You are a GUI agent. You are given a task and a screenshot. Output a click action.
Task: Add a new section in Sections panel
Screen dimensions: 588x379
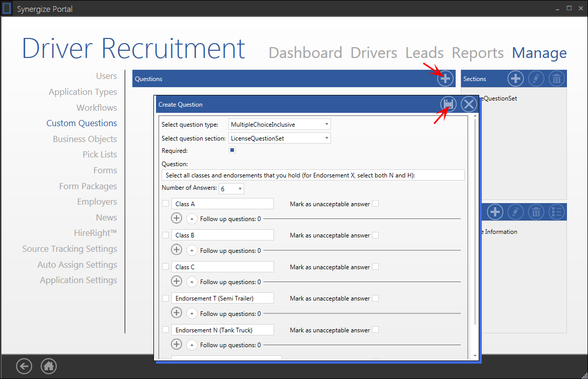(x=515, y=79)
